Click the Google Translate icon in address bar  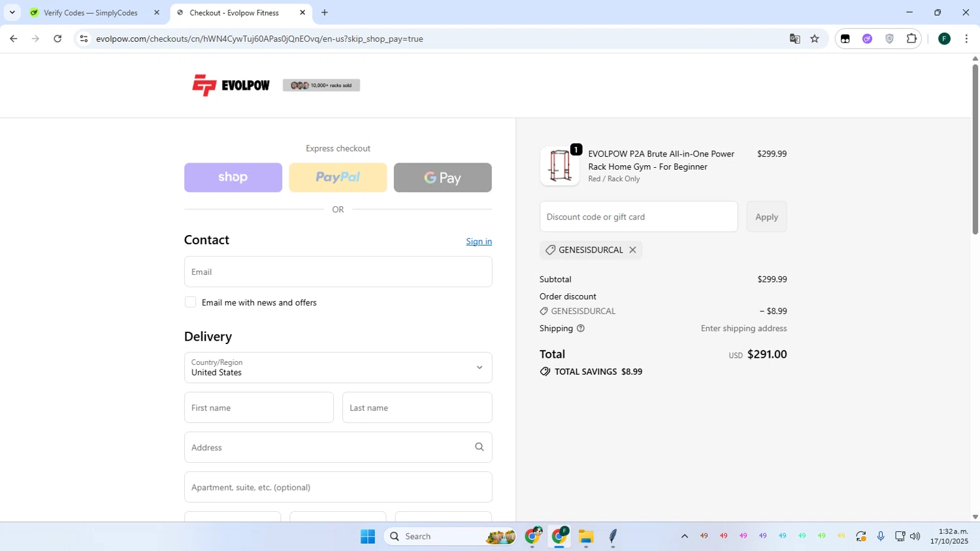[795, 39]
